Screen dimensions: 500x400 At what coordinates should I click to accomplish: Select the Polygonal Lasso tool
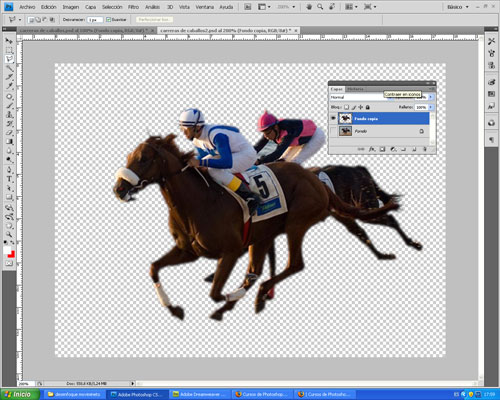pyautogui.click(x=9, y=59)
